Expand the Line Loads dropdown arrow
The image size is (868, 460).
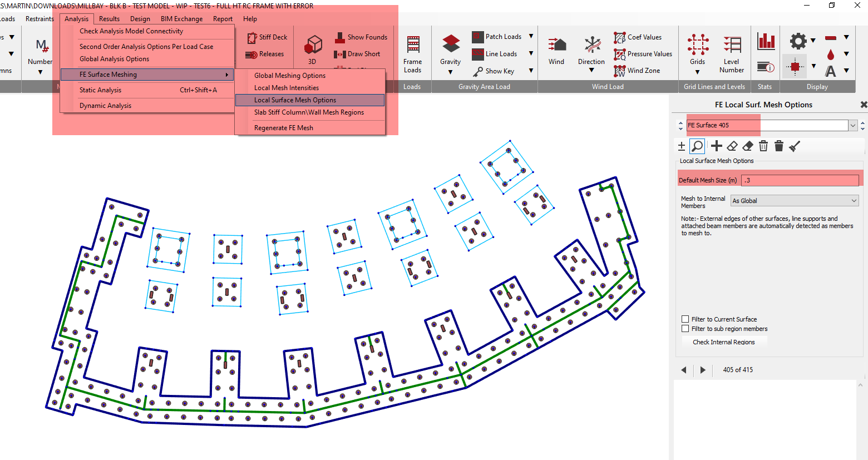pyautogui.click(x=531, y=54)
